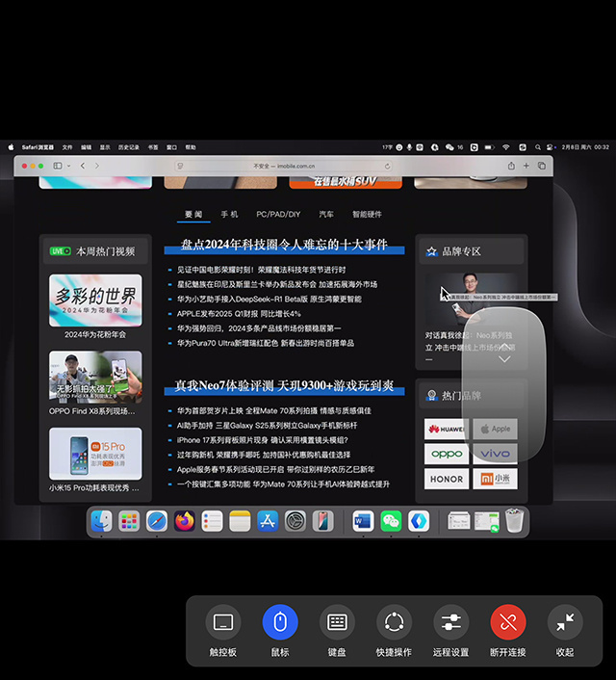The image size is (616, 680).
Task: Open Wi-Fi status in menu bar
Action: pos(506,147)
